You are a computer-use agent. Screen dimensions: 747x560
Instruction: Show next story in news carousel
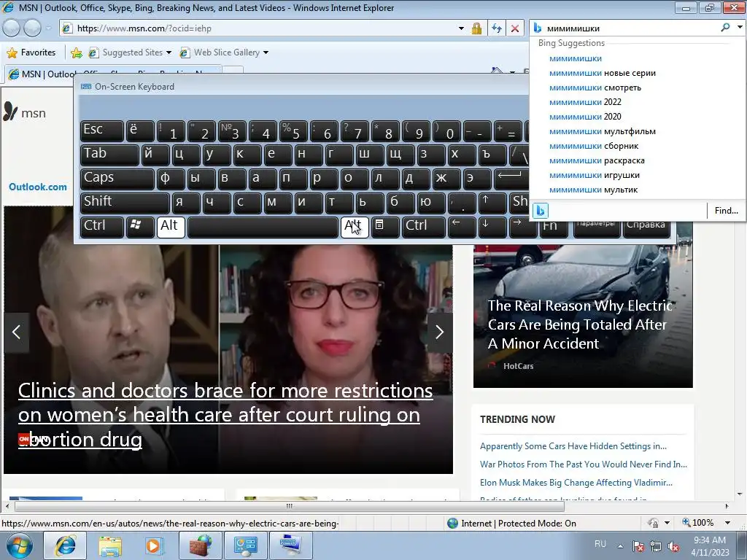(x=439, y=332)
